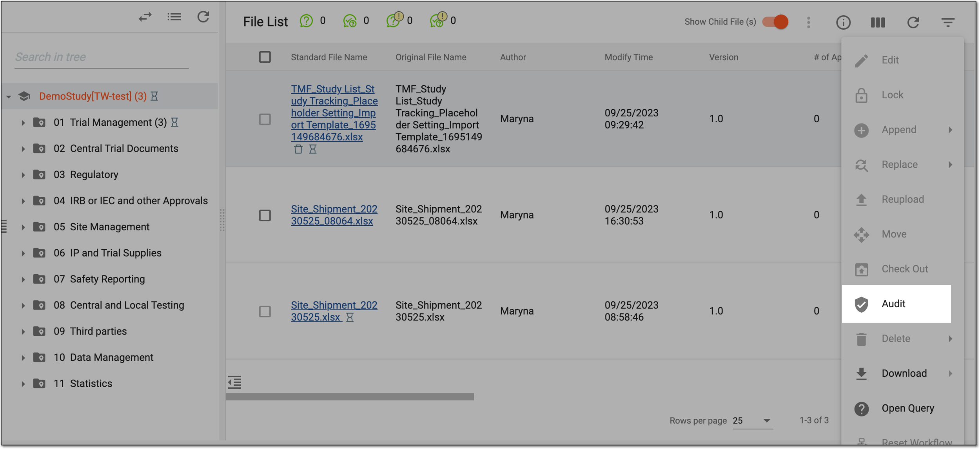Viewport: 980px width, 449px height.
Task: Click hourglass icon next to 01 Trial Management
Action: (x=175, y=122)
